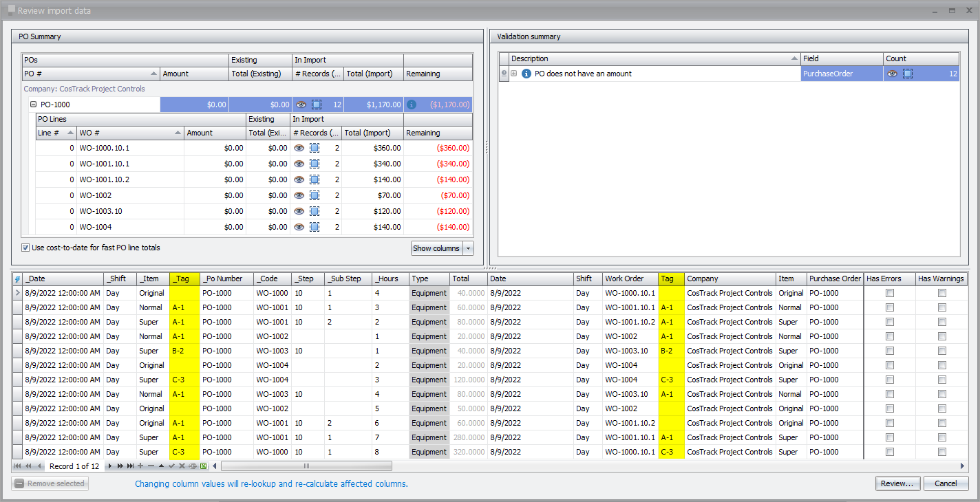Screen dimensions: 980x502
Task: Select records for the WO-1001.10.1 PO line
Action: click(314, 164)
